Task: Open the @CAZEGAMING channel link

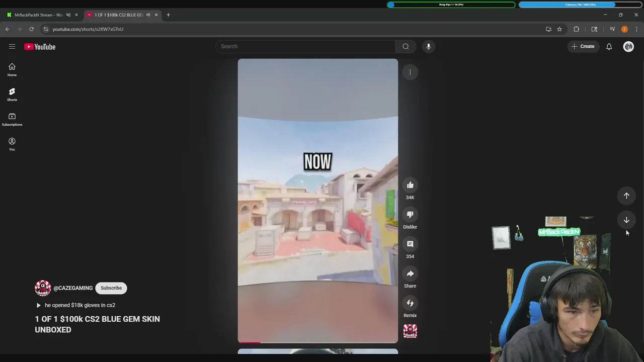Action: pos(73,288)
